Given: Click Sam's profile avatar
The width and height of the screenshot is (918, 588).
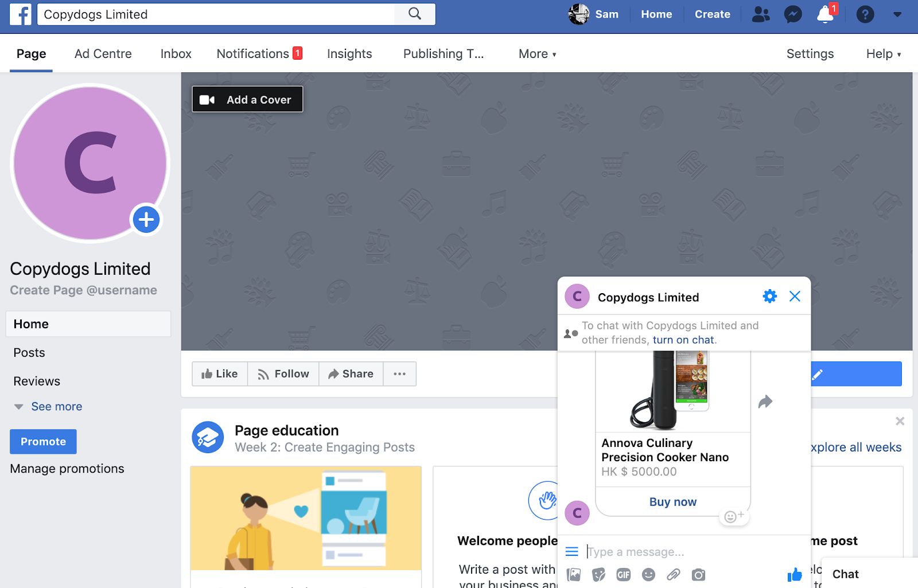Looking at the screenshot, I should 579,14.
